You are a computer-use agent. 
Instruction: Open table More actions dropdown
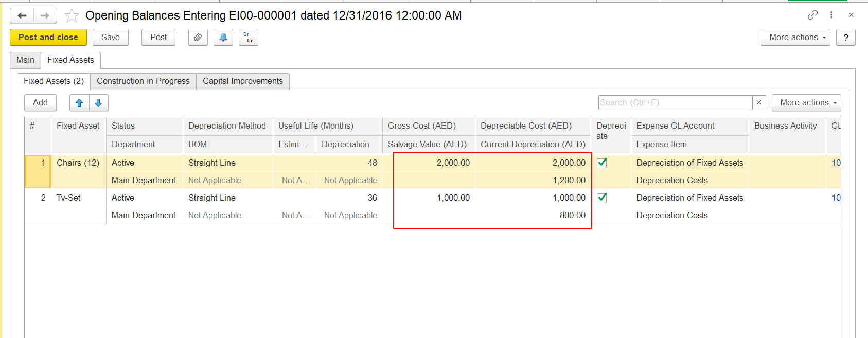tap(806, 103)
